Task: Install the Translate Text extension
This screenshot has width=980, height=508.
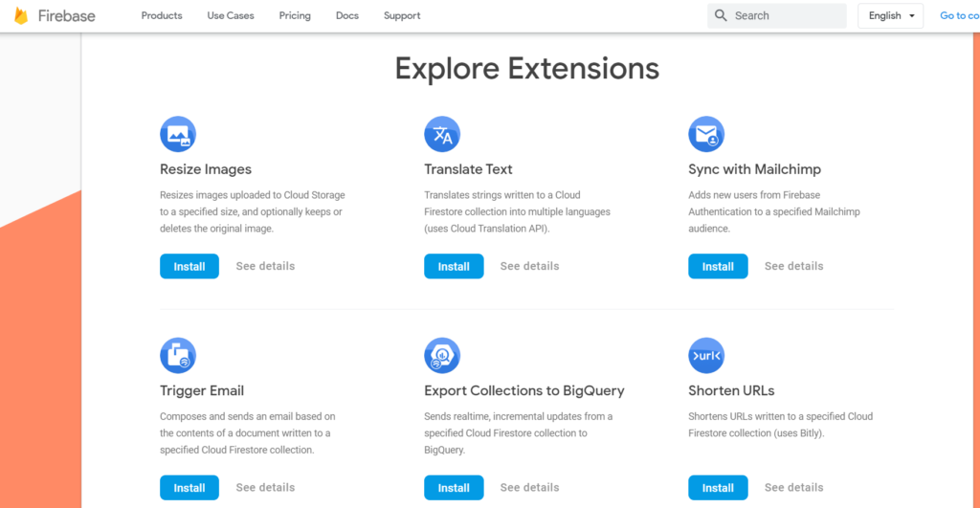Action: (x=454, y=266)
